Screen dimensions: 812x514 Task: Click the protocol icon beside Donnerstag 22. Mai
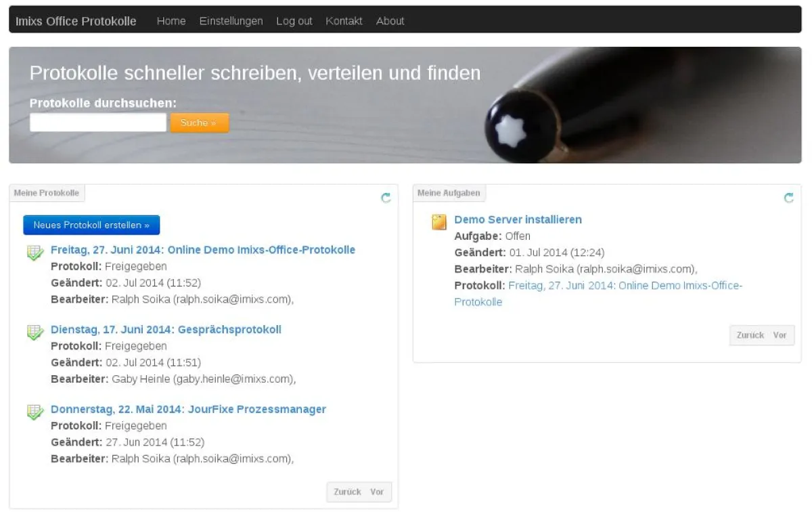(35, 412)
